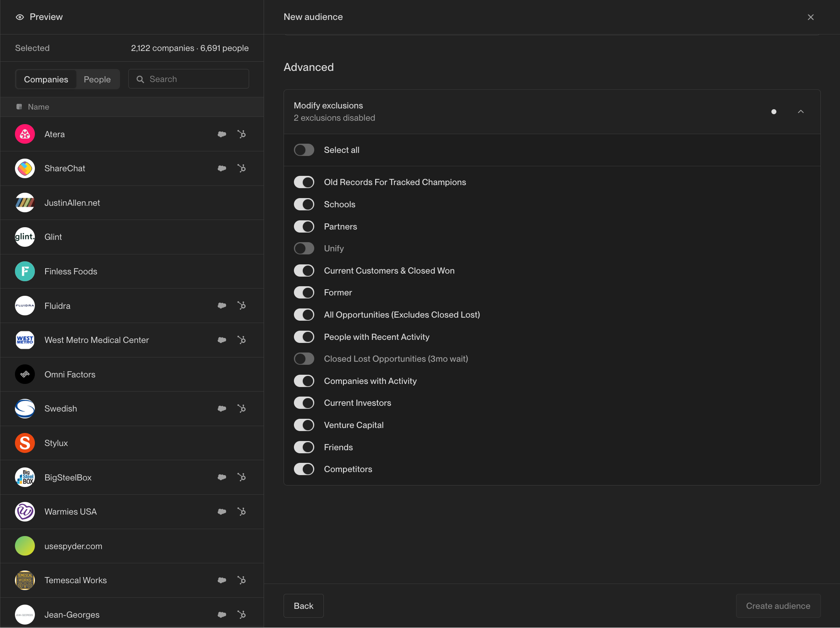The image size is (840, 628).
Task: Click the Salesforce cloud icon for West Metro Medical Center
Action: (x=222, y=340)
